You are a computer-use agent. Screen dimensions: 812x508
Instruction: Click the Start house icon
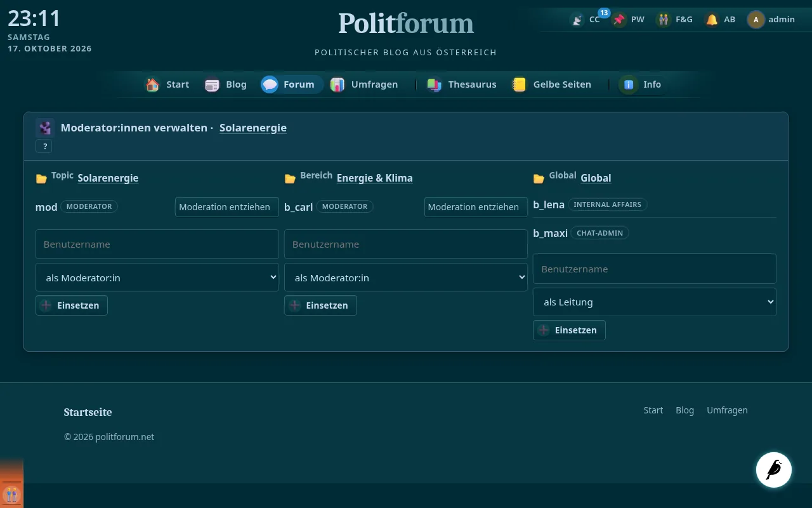[152, 84]
